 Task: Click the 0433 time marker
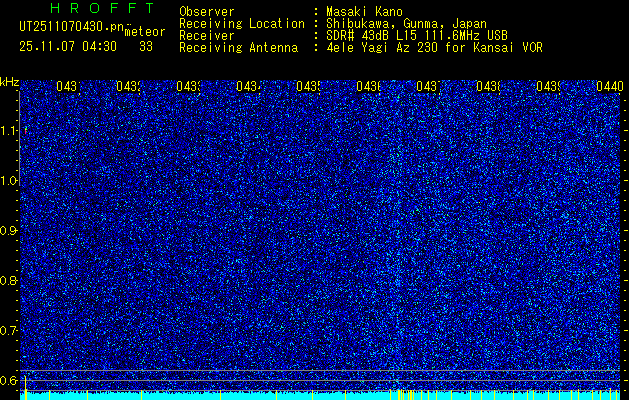coord(189,86)
